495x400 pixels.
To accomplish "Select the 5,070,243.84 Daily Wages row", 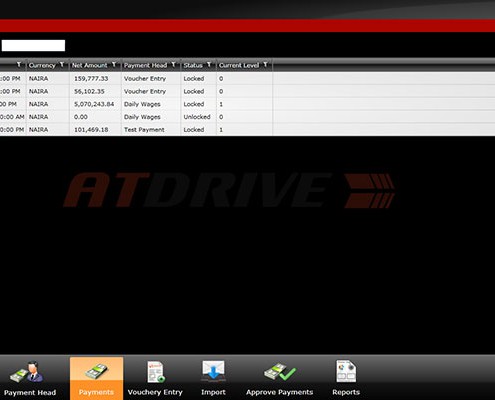I will pyautogui.click(x=247, y=104).
